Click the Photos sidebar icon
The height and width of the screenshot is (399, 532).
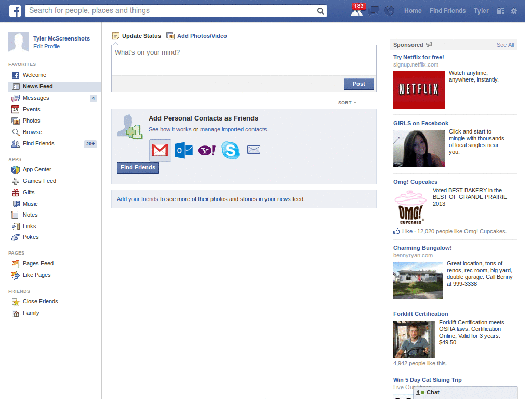[x=16, y=121]
